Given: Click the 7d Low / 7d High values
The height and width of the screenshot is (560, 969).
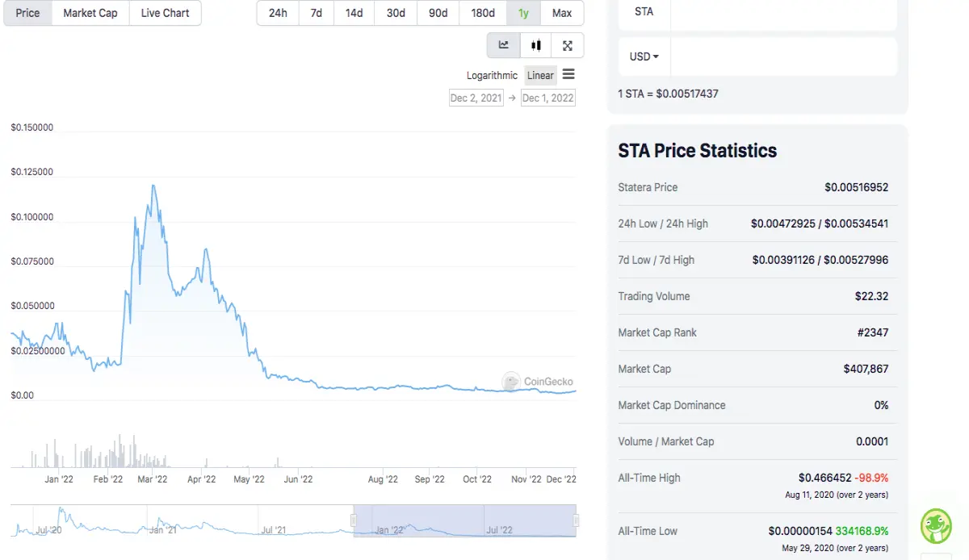Looking at the screenshot, I should 820,260.
